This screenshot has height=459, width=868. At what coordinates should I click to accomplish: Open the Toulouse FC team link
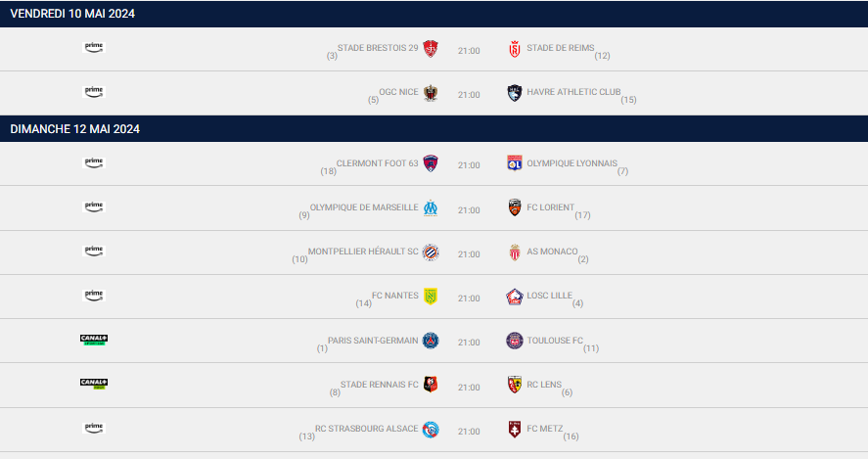tap(555, 341)
